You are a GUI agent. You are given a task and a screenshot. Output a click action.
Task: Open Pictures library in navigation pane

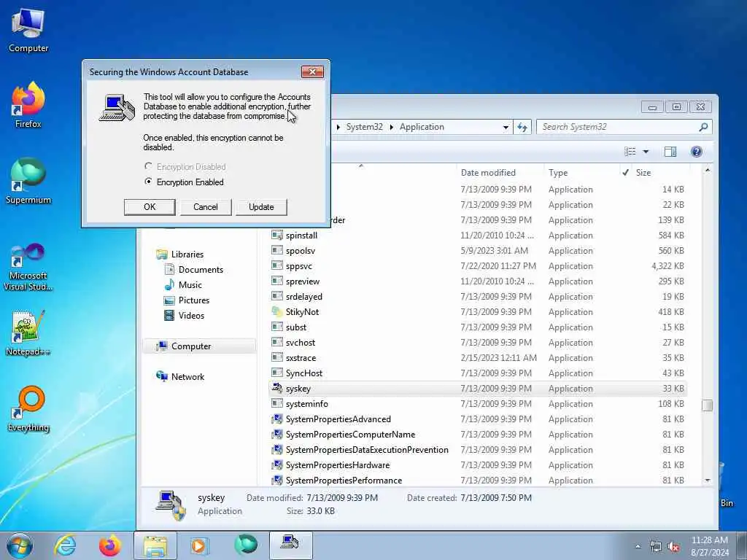coord(194,300)
